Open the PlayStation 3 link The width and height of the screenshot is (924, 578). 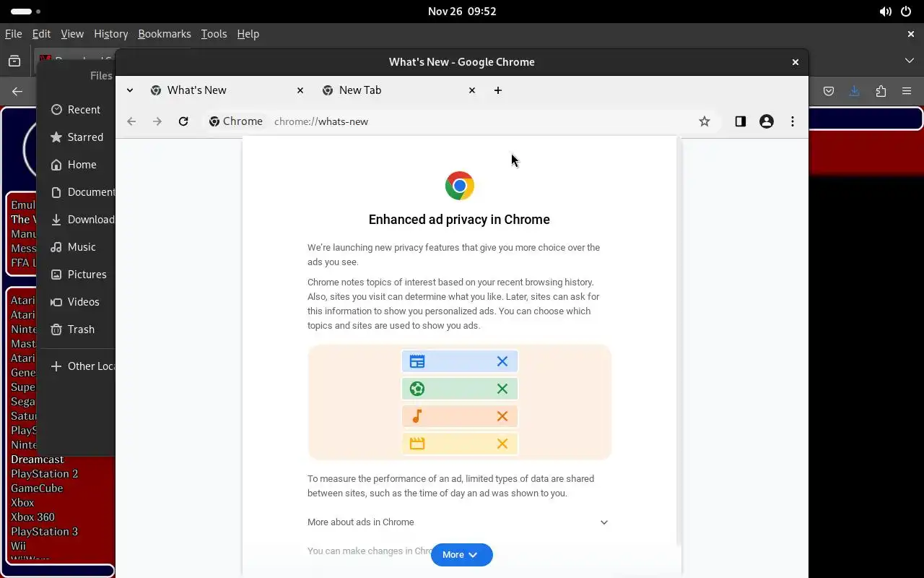45,532
